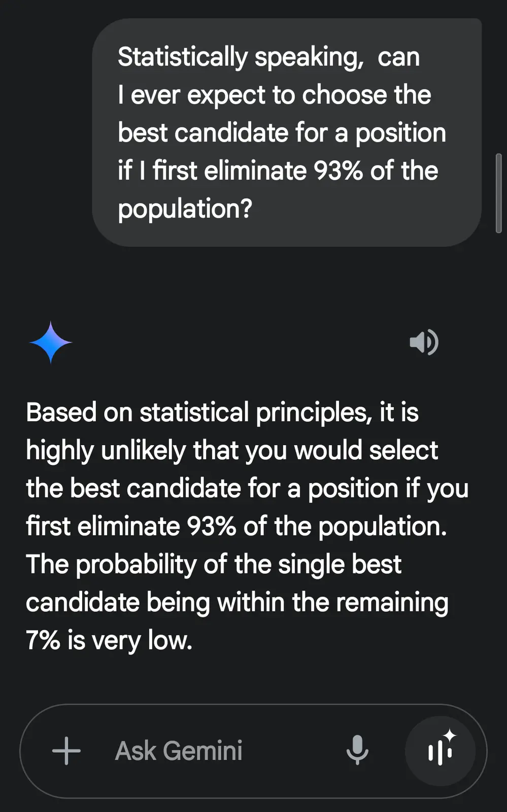
Task: Tap the speaker icon to read response aloud
Action: point(424,343)
